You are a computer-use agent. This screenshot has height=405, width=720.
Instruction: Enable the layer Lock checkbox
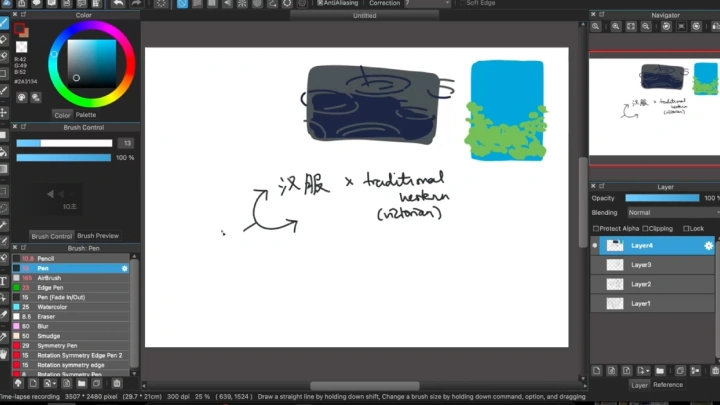pyautogui.click(x=686, y=228)
